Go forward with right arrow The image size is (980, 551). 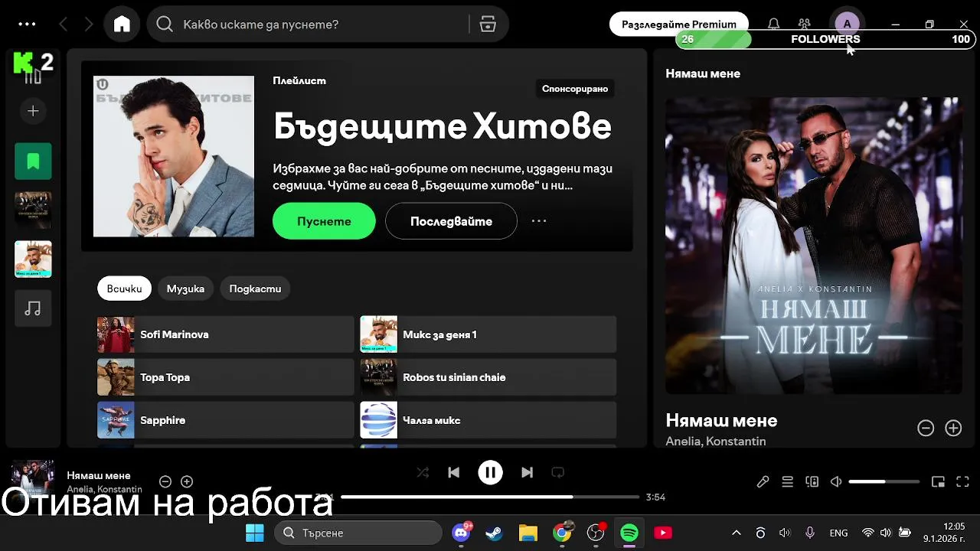89,24
